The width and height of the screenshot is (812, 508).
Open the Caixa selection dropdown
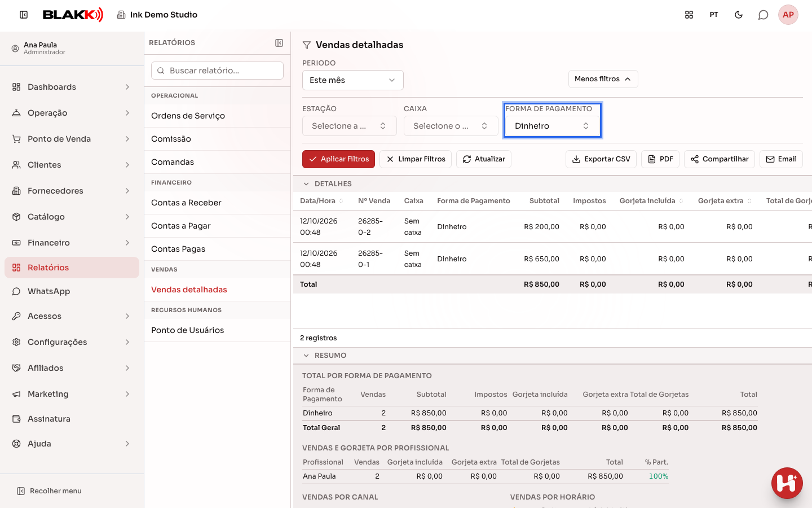click(451, 126)
